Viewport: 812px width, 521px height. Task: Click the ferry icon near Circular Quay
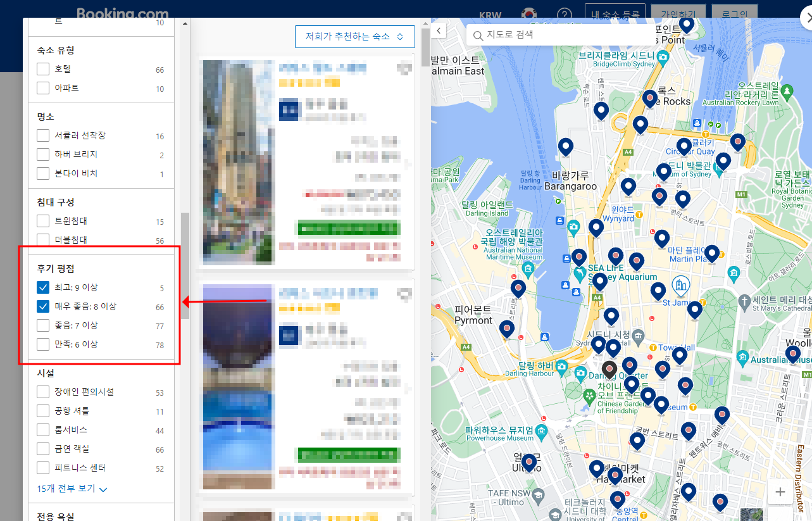pyautogui.click(x=696, y=123)
